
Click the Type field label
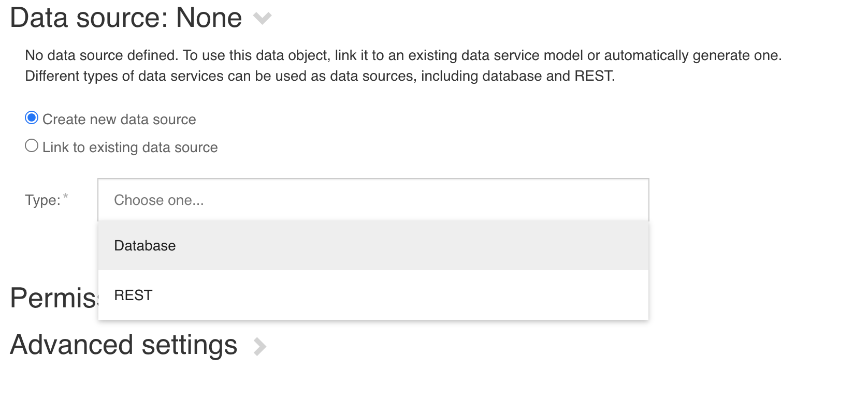(x=42, y=200)
